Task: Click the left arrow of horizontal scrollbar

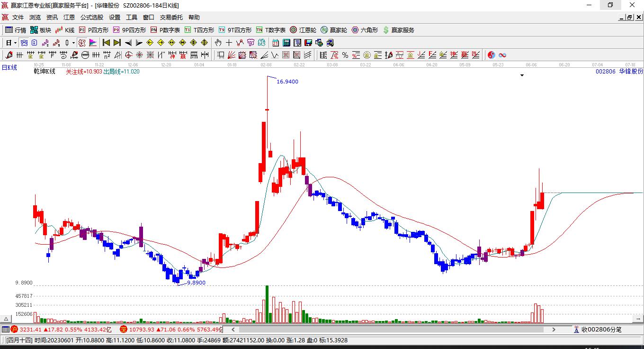Action: tap(233, 329)
